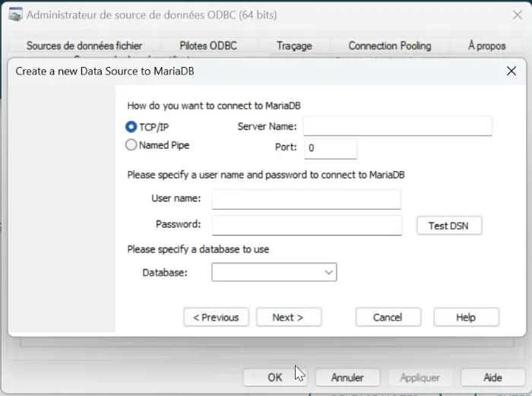Image resolution: width=532 pixels, height=396 pixels.
Task: Click Aide in ODBC Administrator window
Action: pos(493,377)
